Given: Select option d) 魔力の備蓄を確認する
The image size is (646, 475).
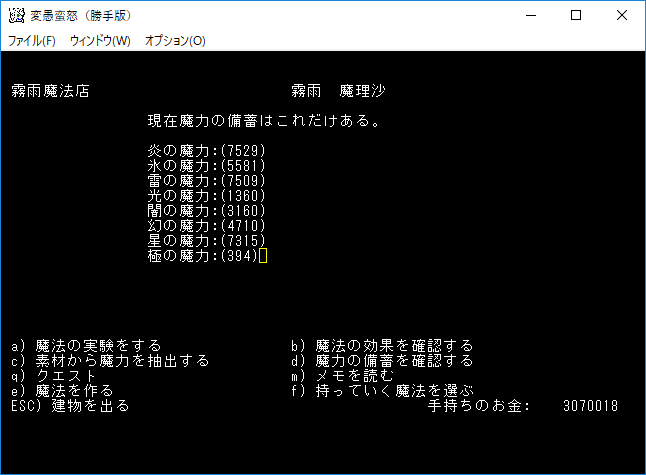Looking at the screenshot, I should (382, 361).
